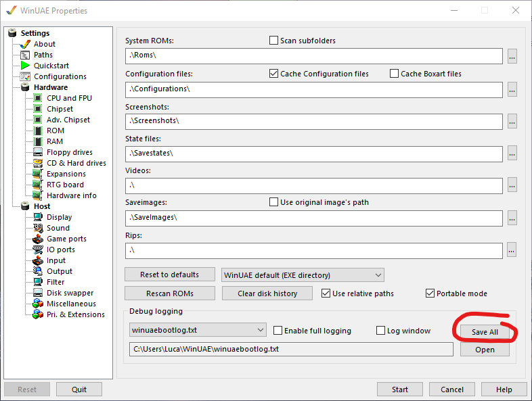
Task: Click the RTG board icon
Action: [x=38, y=185]
